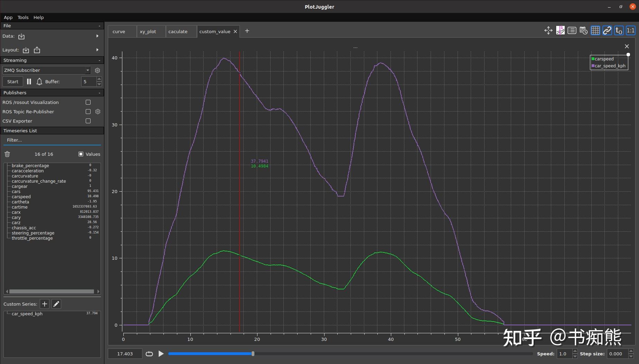Enable CSV Exporter checkbox
Image resolution: width=639 pixels, height=364 pixels.
click(88, 121)
